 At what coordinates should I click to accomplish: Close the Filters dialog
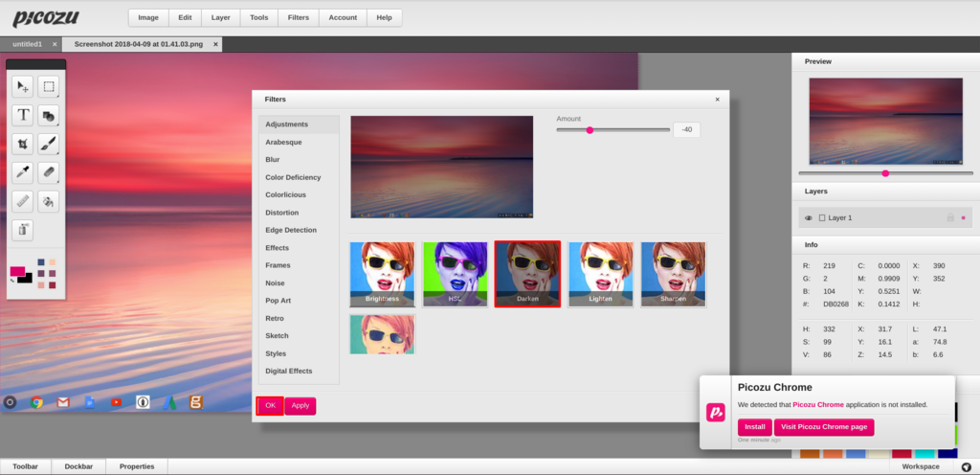coord(717,100)
